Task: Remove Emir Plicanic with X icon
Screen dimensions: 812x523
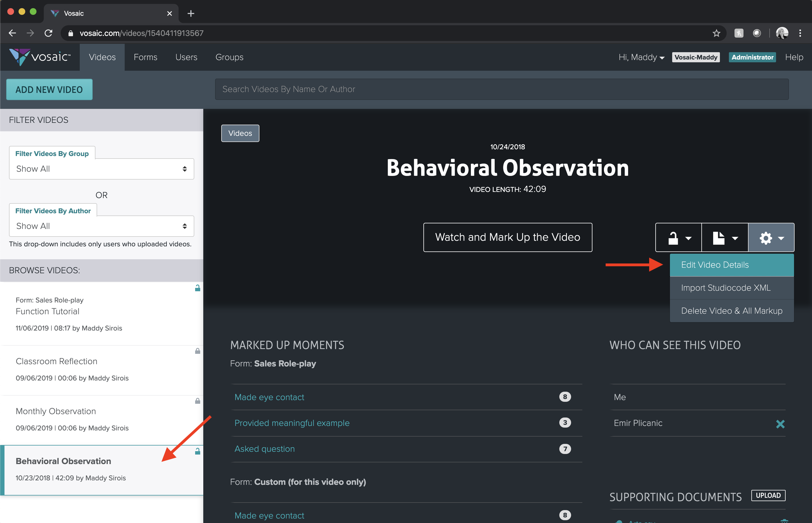Action: [780, 423]
